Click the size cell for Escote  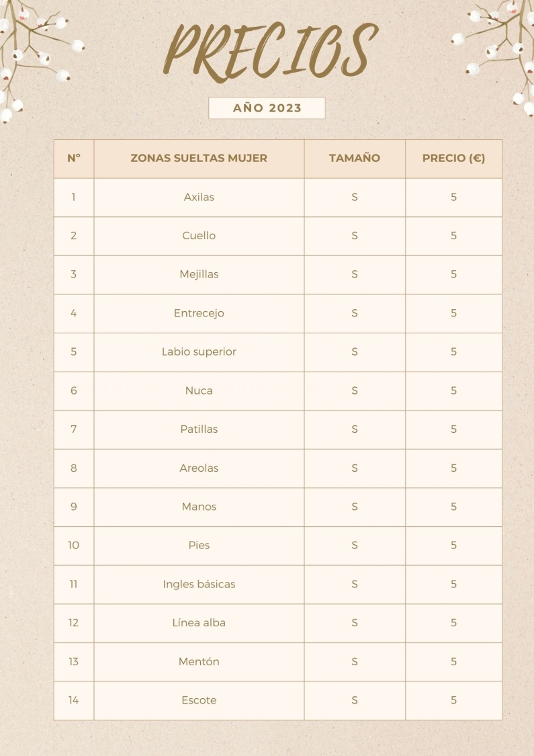[x=355, y=700]
